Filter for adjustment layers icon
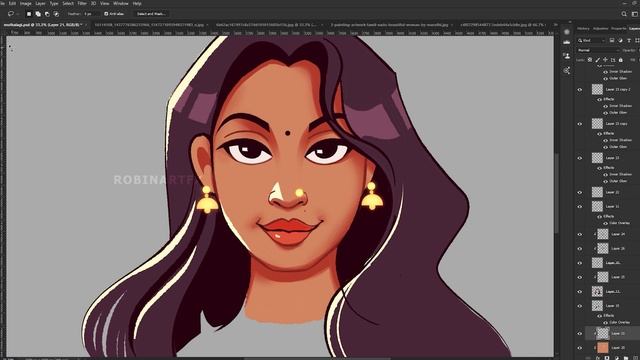Viewport: 640px width, 360px height. click(620, 40)
